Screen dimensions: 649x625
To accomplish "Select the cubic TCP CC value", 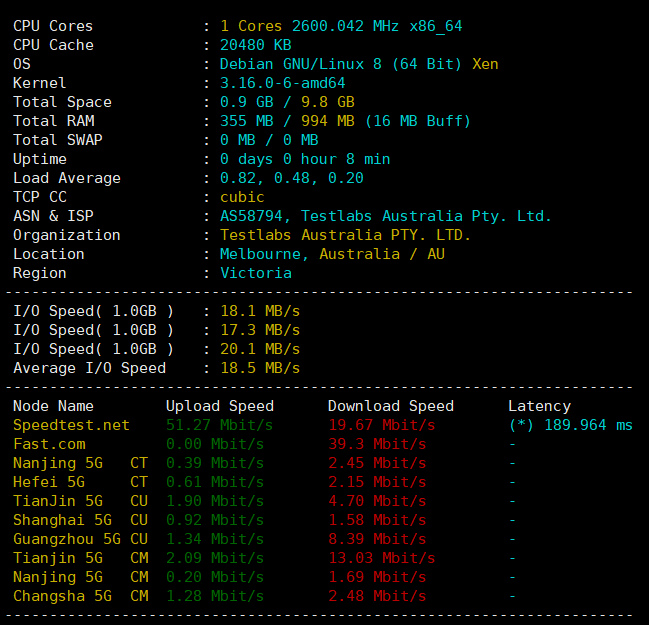I will tap(242, 197).
